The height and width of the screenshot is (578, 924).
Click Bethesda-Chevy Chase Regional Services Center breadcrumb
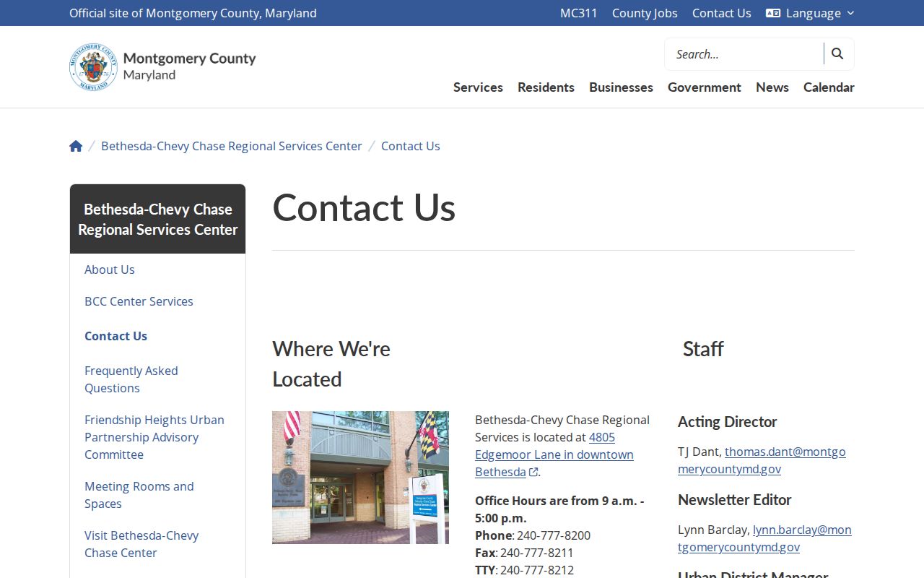click(232, 146)
